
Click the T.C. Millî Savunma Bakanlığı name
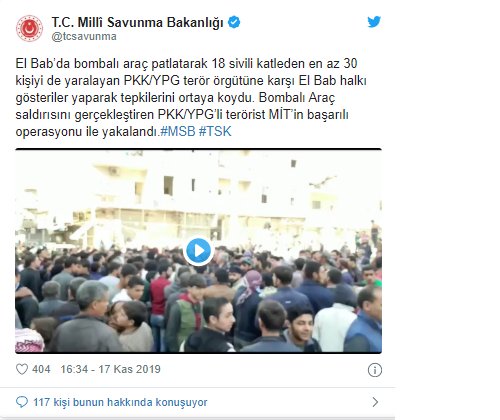click(137, 22)
